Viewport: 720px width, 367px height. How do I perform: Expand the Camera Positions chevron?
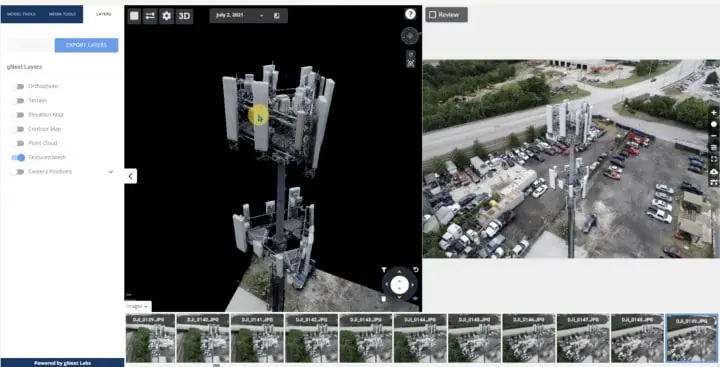(x=111, y=172)
